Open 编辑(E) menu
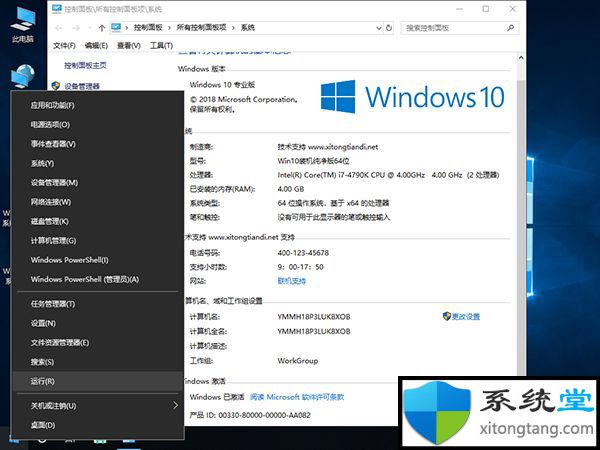 tap(96, 46)
